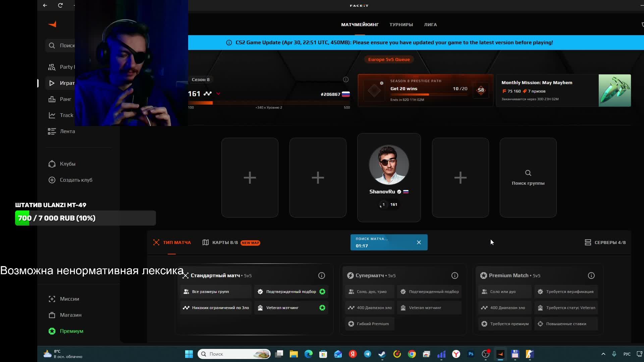Open Премиум section in sidebar
Image resolution: width=644 pixels, height=362 pixels.
pyautogui.click(x=66, y=331)
